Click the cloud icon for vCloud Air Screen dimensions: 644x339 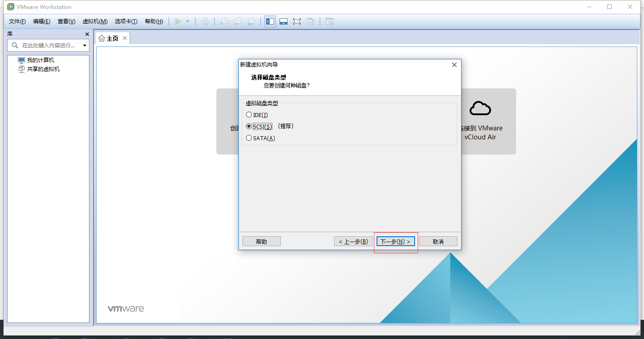[480, 108]
